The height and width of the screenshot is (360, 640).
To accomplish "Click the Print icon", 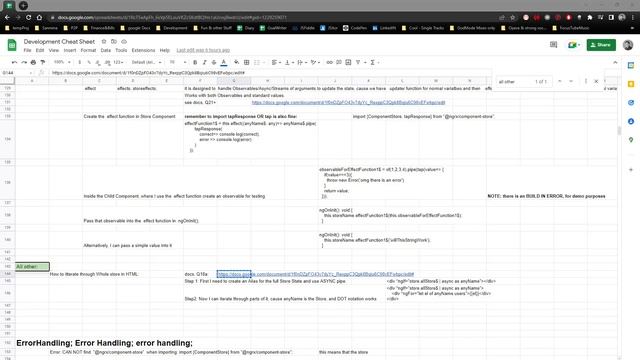I will coord(33,62).
